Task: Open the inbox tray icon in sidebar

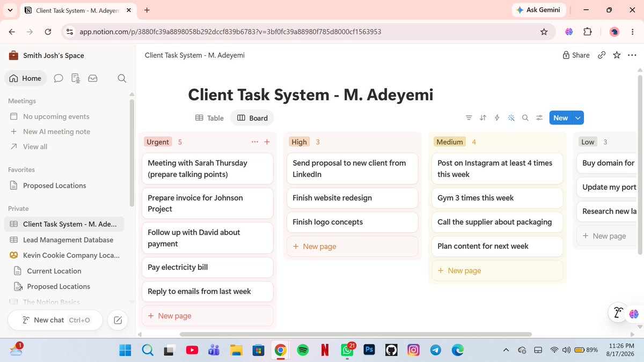Action: coord(93,78)
